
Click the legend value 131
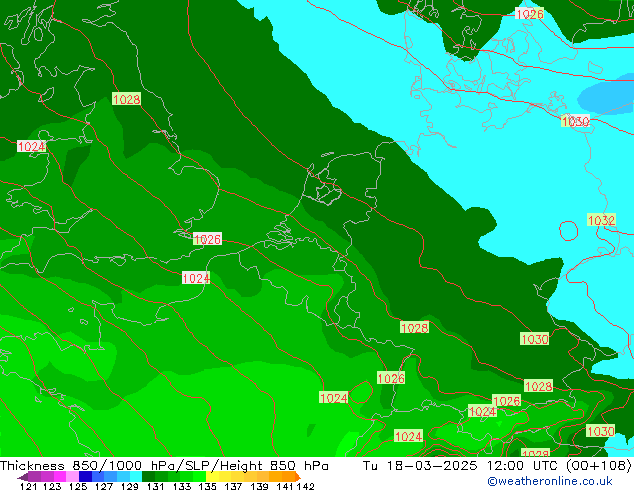[x=155, y=486]
